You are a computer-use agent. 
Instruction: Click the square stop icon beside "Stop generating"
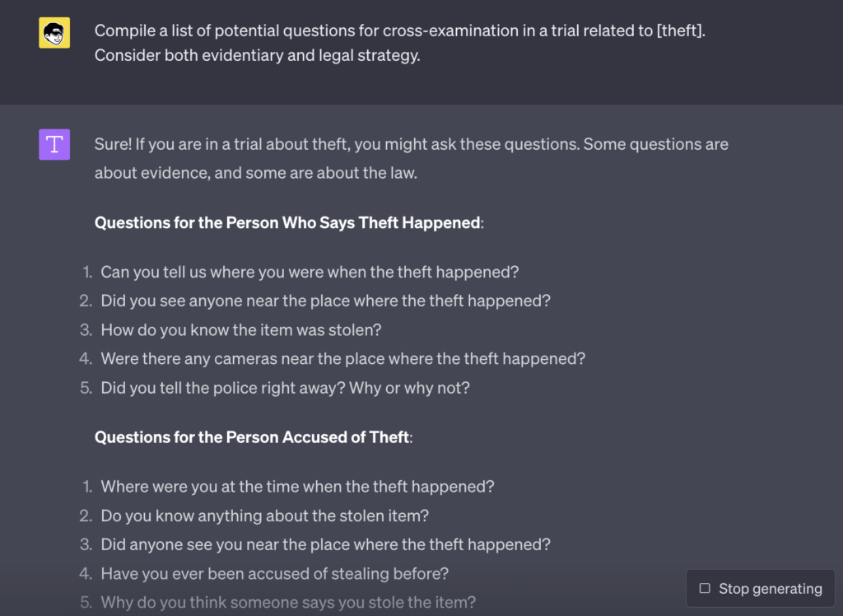(705, 588)
